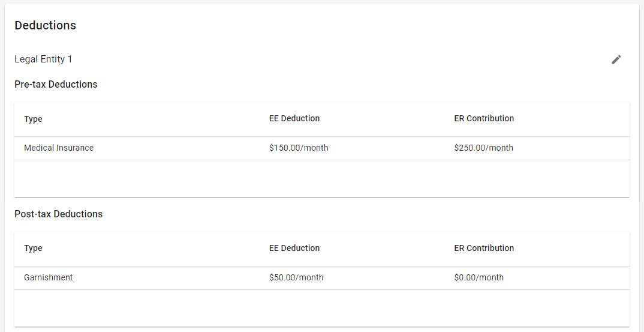
Task: Click the Pre-tax Type column header
Action: (33, 119)
